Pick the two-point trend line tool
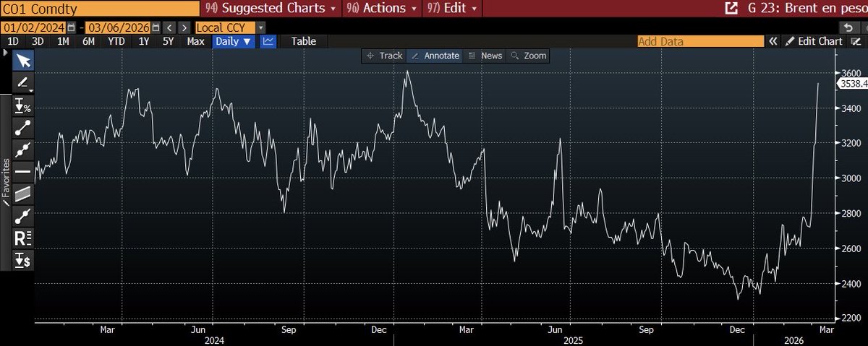868x346 pixels. coord(23,129)
